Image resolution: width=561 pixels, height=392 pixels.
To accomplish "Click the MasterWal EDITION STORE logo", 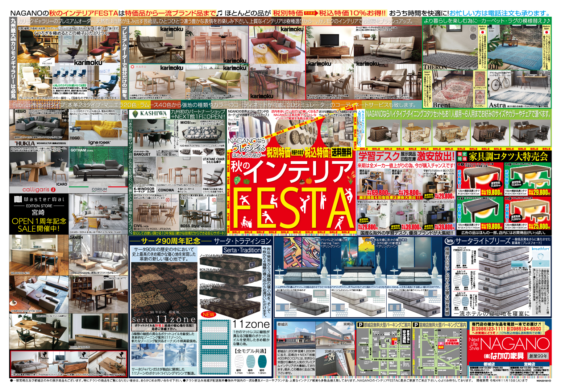I will [x=39, y=202].
